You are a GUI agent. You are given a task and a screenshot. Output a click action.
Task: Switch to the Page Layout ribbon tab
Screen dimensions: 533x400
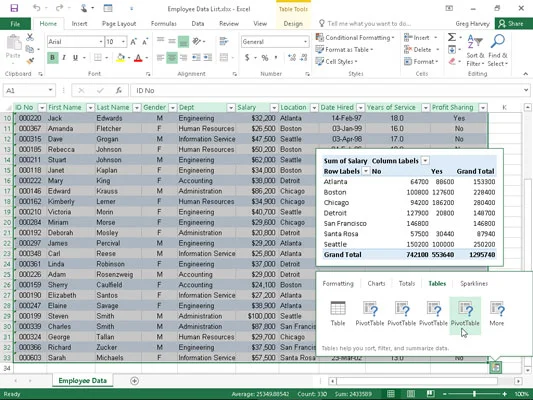click(x=119, y=24)
